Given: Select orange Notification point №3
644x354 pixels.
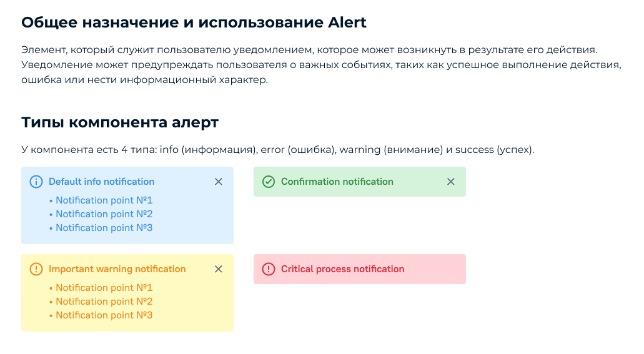Looking at the screenshot, I should click(x=104, y=315).
